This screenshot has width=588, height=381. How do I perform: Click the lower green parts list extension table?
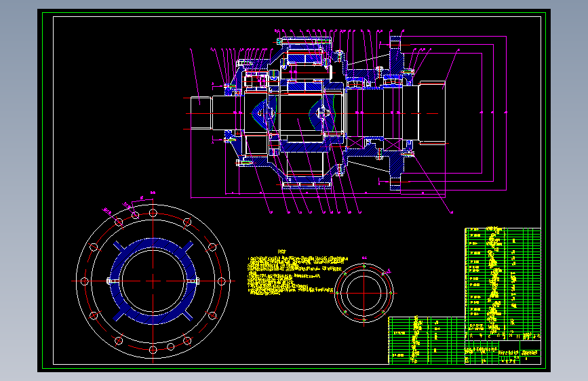[427, 340]
